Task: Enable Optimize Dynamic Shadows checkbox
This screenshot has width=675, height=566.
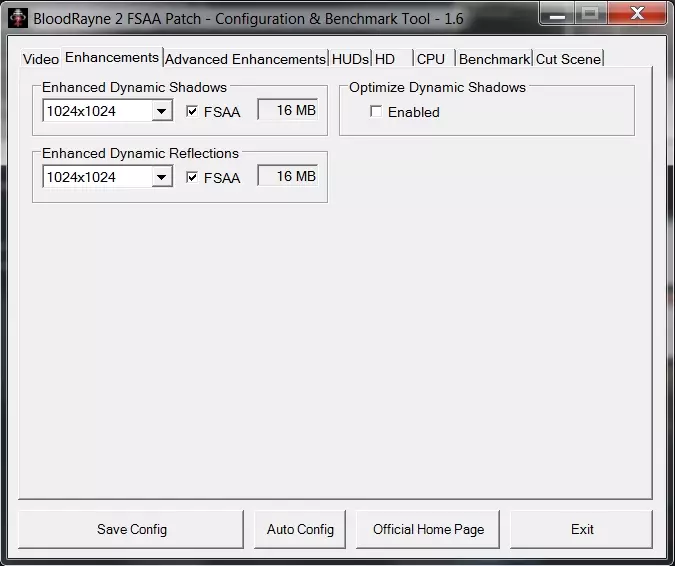Action: (376, 111)
